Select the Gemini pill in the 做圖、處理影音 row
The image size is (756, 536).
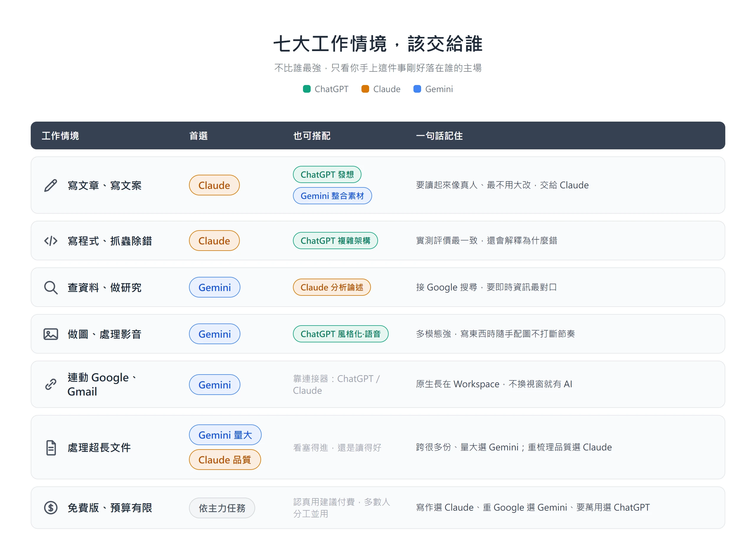215,334
